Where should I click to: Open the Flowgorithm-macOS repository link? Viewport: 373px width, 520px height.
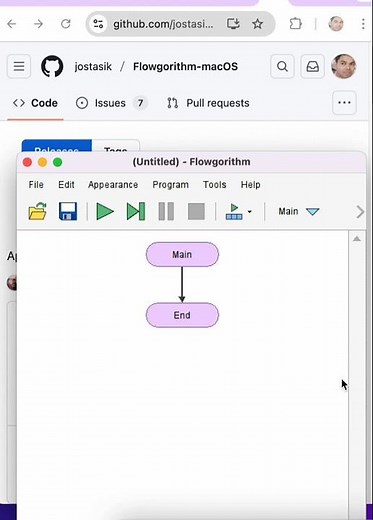(185, 67)
